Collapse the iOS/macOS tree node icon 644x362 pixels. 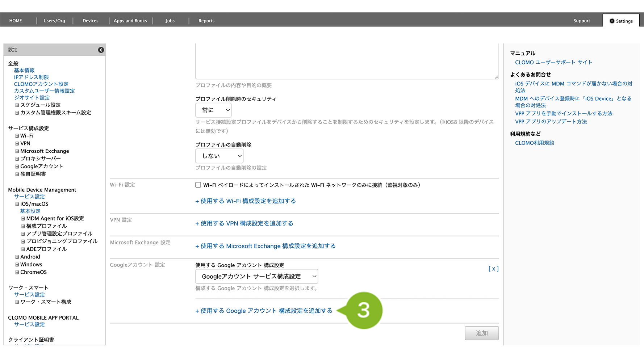pyautogui.click(x=17, y=204)
